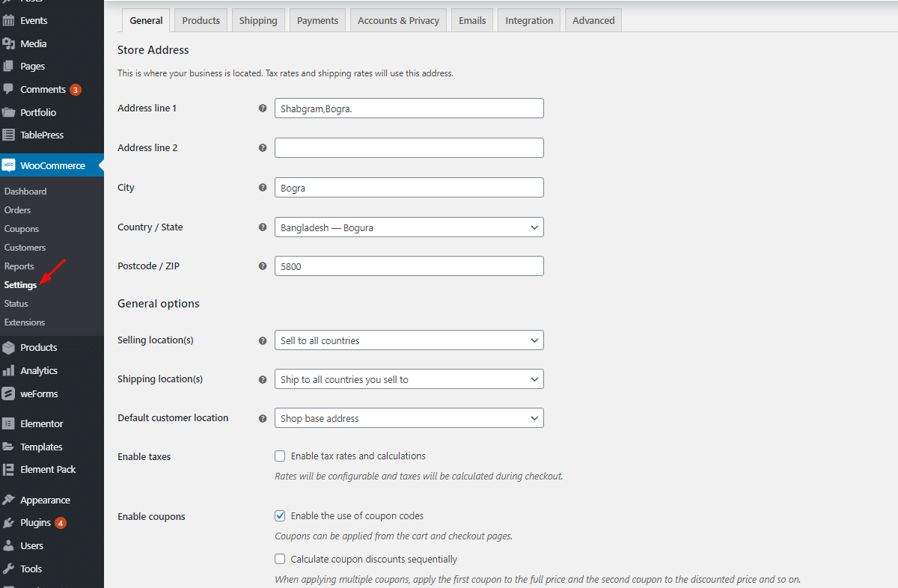Click the help icon beside Address line 1
The height and width of the screenshot is (588, 898).
click(263, 108)
